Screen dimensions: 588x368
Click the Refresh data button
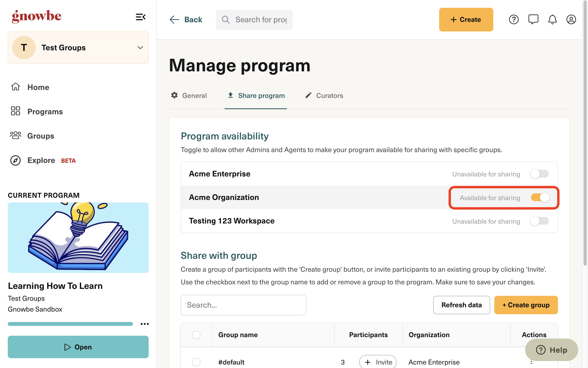461,305
